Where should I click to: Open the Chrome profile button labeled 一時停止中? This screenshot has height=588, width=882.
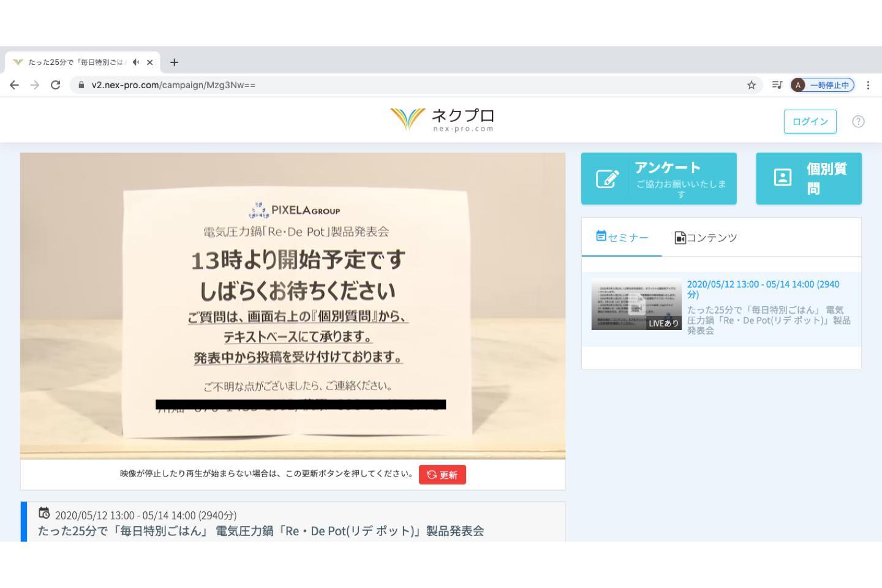click(823, 85)
